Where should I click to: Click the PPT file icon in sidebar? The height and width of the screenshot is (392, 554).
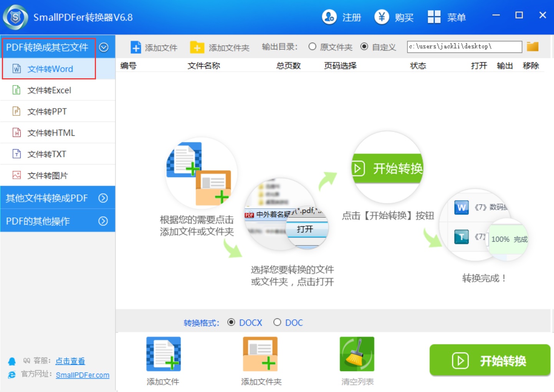17,111
